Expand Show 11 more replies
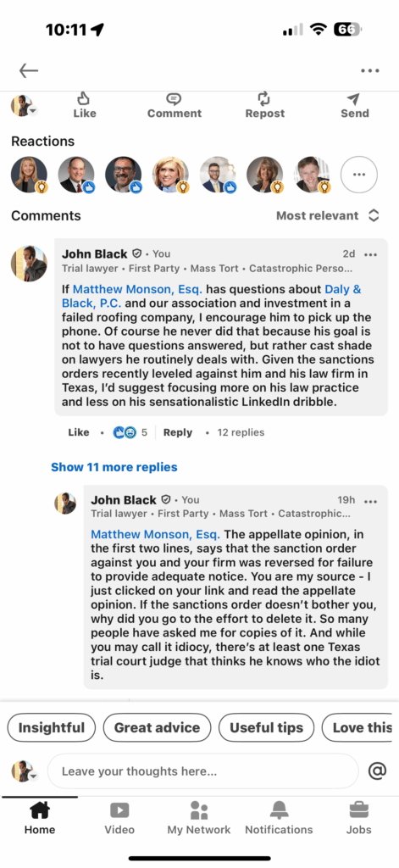 coord(114,467)
